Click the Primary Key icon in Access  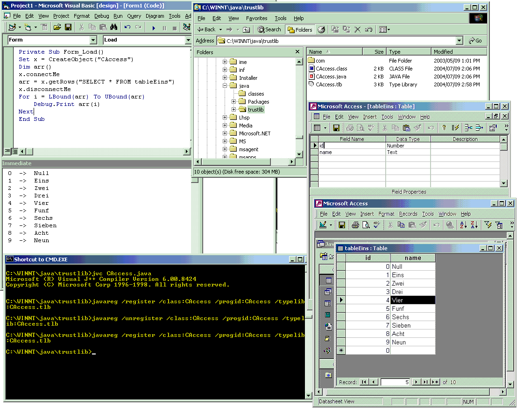444,127
